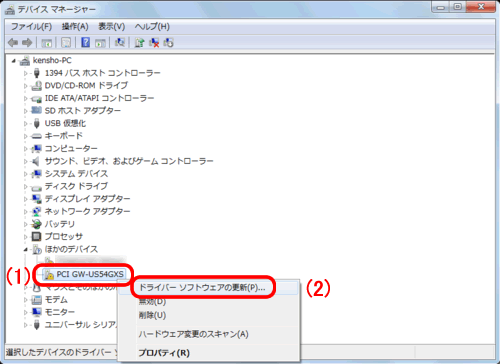Click the warning icon beside PCI GW-US54GXS
This screenshot has width=500, height=364.
click(49, 275)
